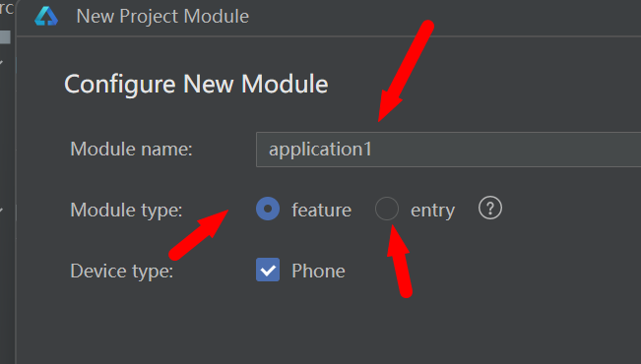The width and height of the screenshot is (641, 364).
Task: Uncheck the Phone checkbox
Action: point(268,270)
